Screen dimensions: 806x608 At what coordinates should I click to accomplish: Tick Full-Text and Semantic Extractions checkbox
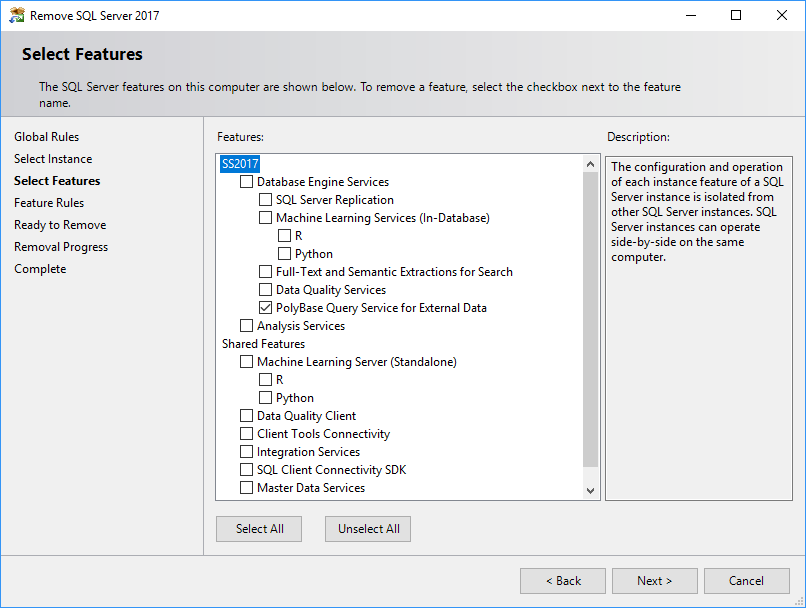click(x=266, y=272)
